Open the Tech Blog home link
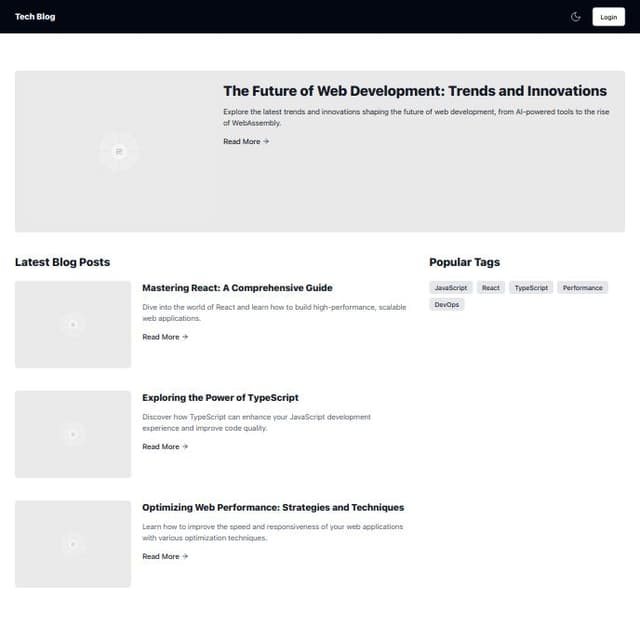640x625 pixels. click(35, 17)
